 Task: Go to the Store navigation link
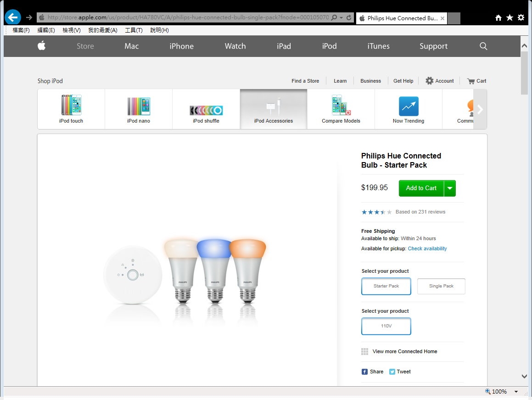click(85, 46)
